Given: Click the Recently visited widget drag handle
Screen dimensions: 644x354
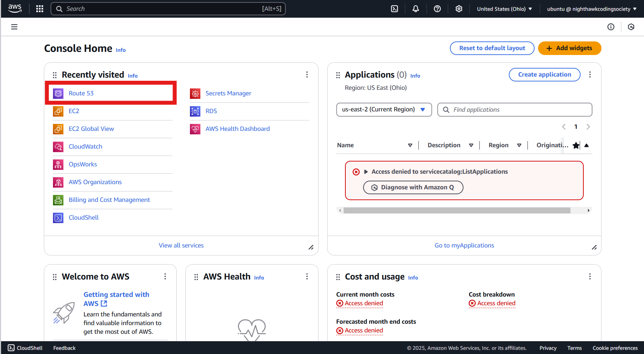Looking at the screenshot, I should [x=55, y=75].
